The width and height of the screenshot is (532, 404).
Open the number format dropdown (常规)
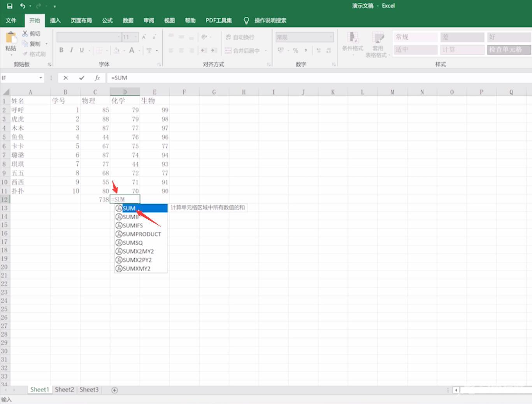coord(331,37)
